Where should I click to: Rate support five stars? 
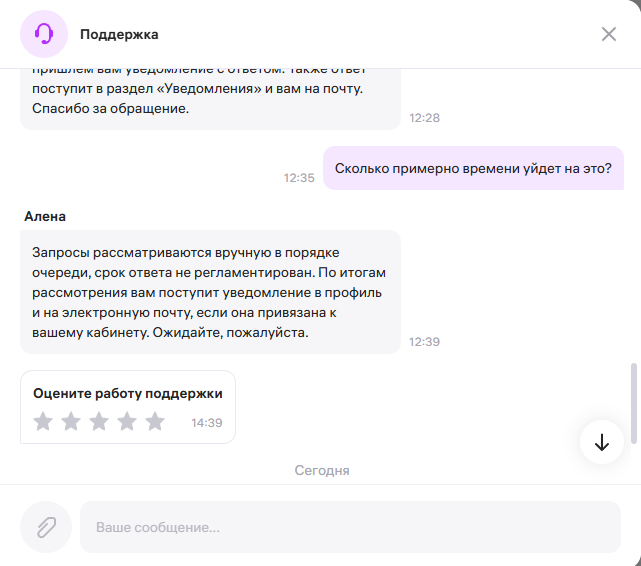tap(155, 421)
